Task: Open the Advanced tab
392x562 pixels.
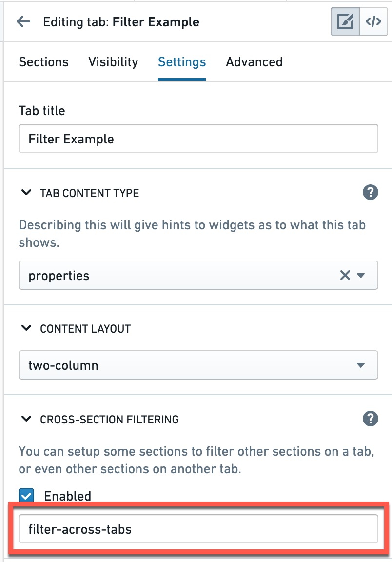Action: click(x=254, y=62)
